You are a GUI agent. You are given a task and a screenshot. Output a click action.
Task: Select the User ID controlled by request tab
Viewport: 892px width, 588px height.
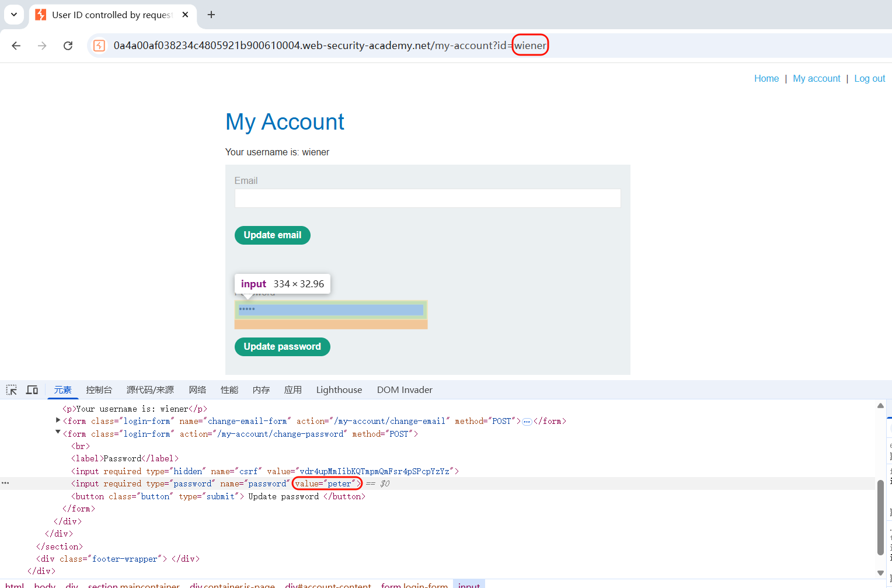pyautogui.click(x=113, y=15)
